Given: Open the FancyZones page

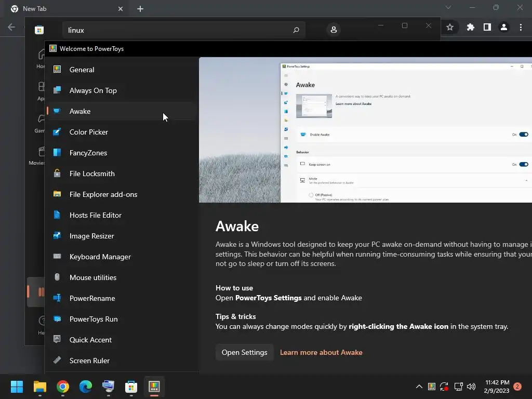Looking at the screenshot, I should coord(121,153).
